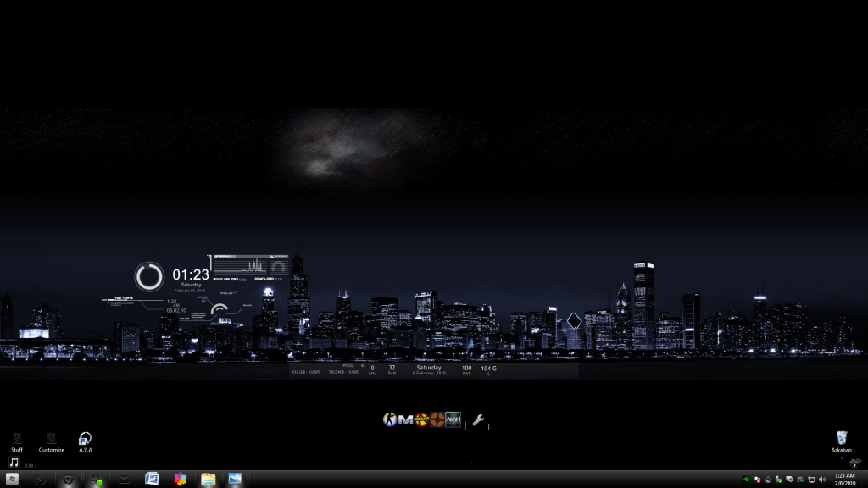Viewport: 868px width, 488px height.
Task: Click the circular ring clock gauge
Action: 149,277
